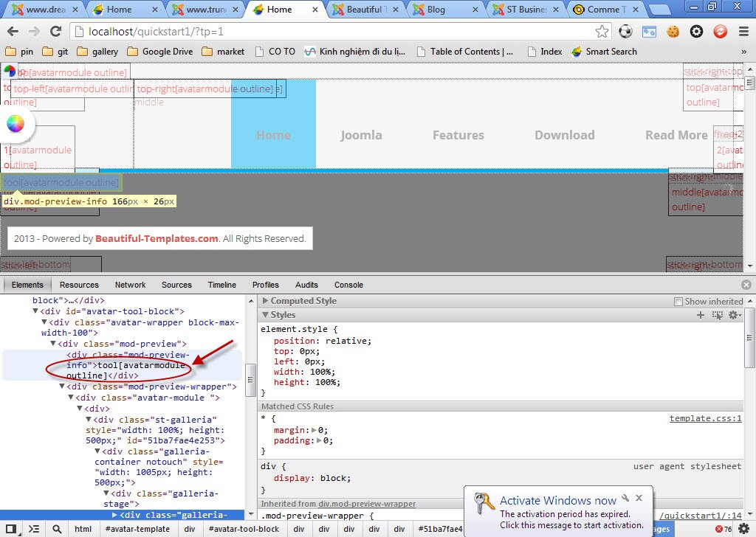
Task: Select the inspect element magnifying glass icon
Action: point(56,529)
